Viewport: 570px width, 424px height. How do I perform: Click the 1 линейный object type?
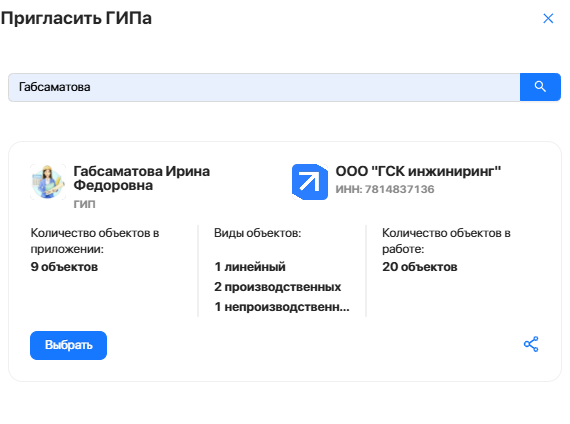250,267
